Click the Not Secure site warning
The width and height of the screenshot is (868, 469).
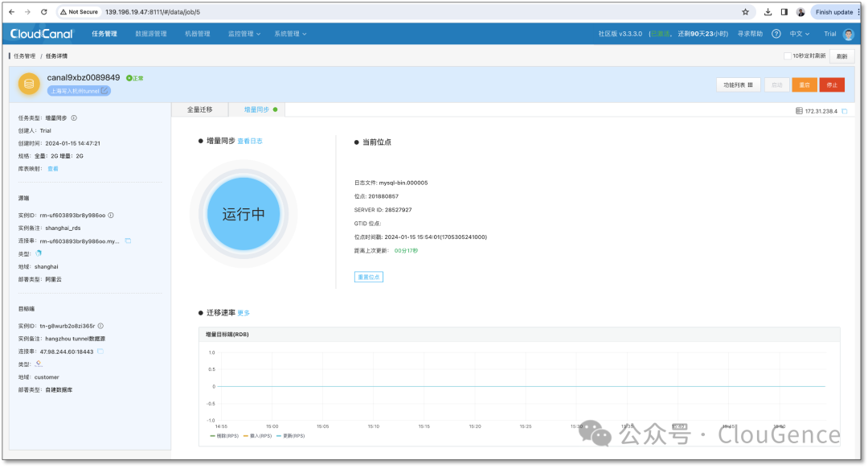79,11
